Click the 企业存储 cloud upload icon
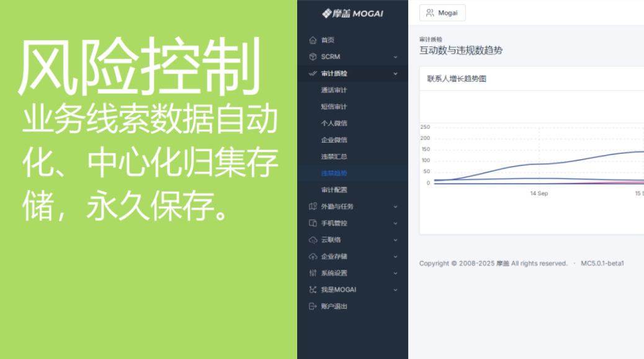The image size is (644, 359). pos(313,257)
